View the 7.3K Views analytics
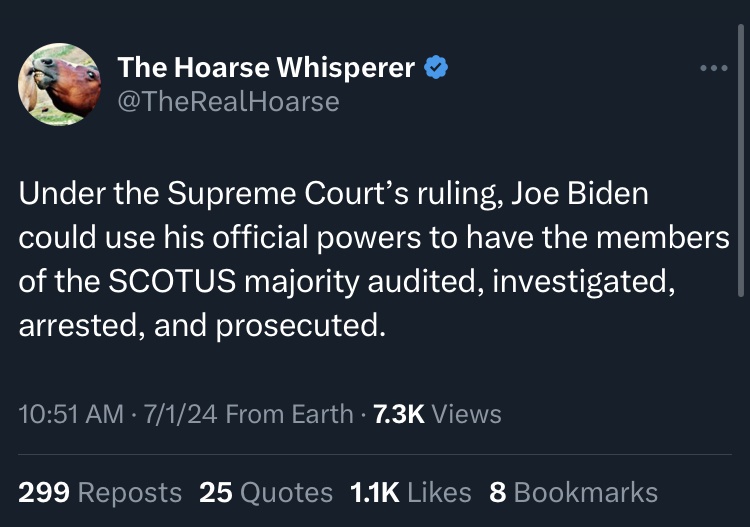The width and height of the screenshot is (750, 527). click(437, 413)
